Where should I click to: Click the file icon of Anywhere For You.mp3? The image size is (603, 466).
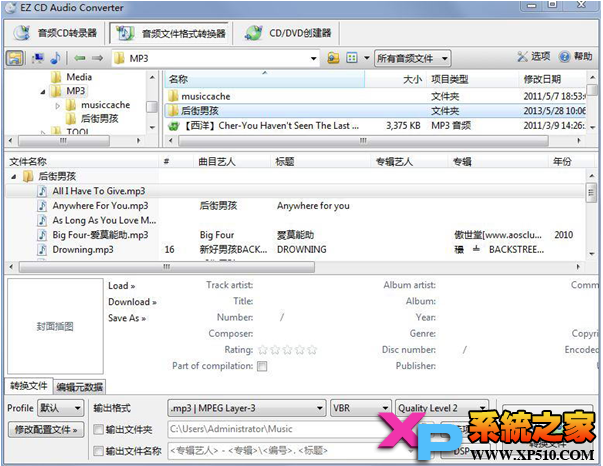pos(42,206)
